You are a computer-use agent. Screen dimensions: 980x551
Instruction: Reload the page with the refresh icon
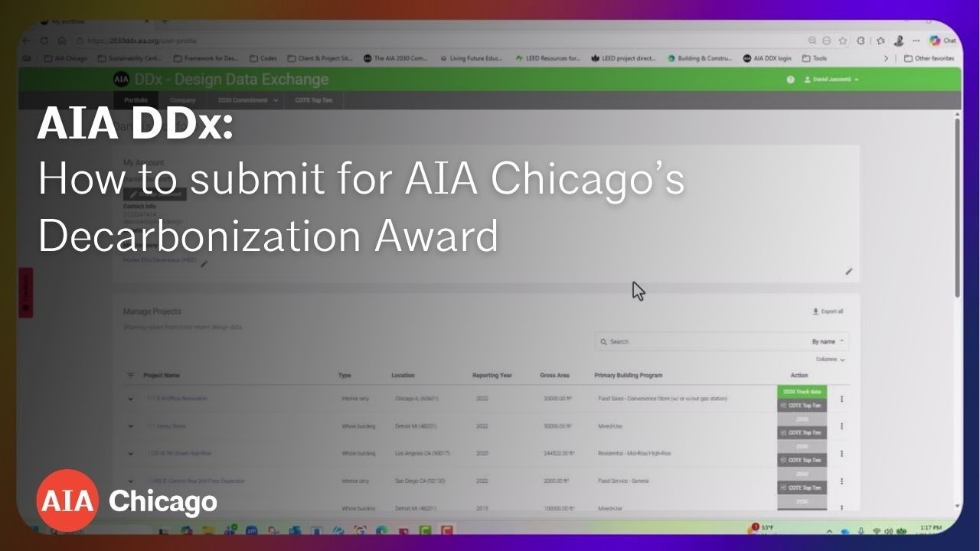(44, 41)
